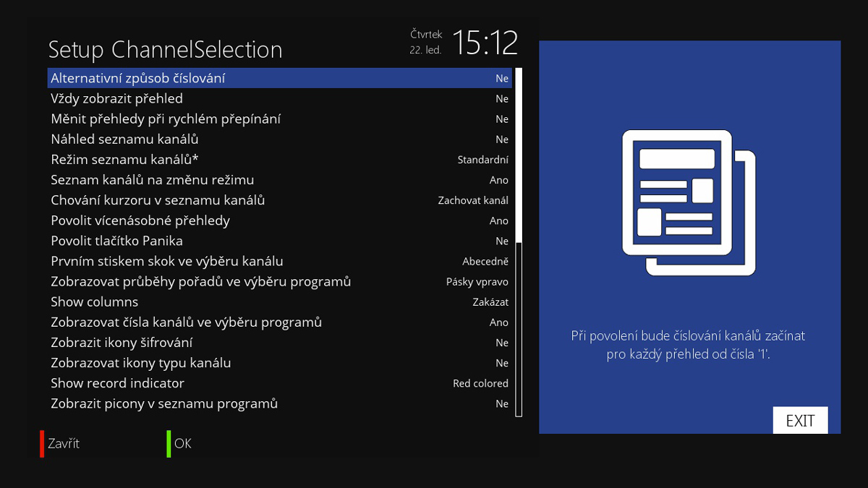
Task: Change the 'Red colored' record indicator value
Action: pyautogui.click(x=480, y=383)
